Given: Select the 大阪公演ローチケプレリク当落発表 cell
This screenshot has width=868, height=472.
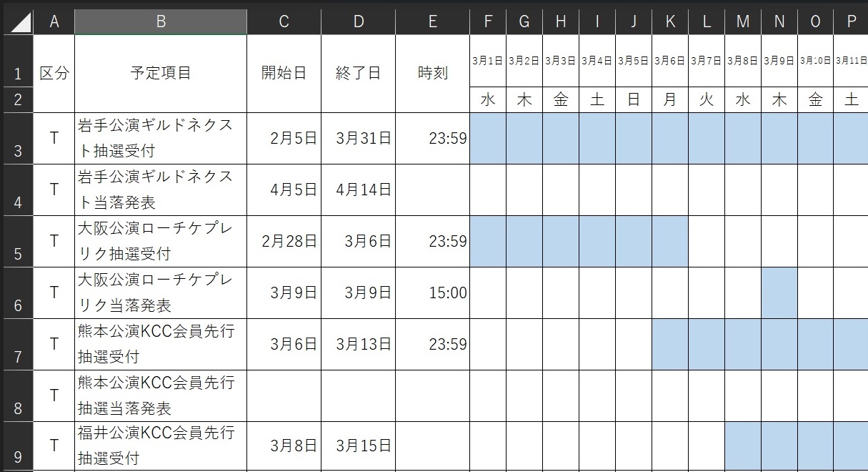Looking at the screenshot, I should (x=161, y=292).
